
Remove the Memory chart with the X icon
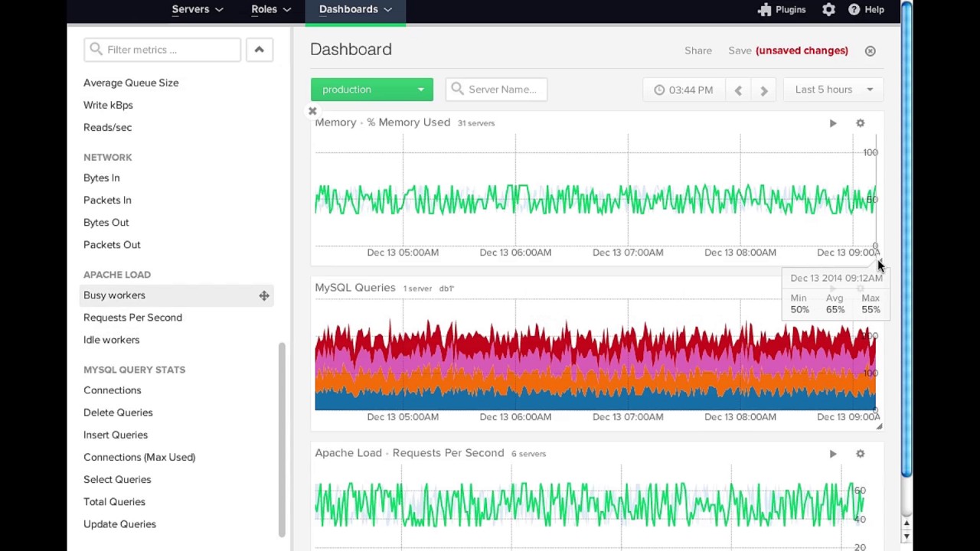click(x=312, y=112)
